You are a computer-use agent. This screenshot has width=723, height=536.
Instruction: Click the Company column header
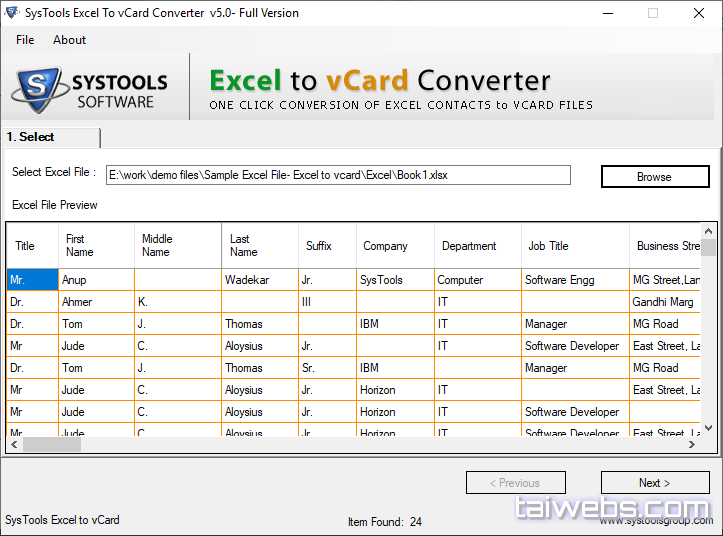[385, 246]
